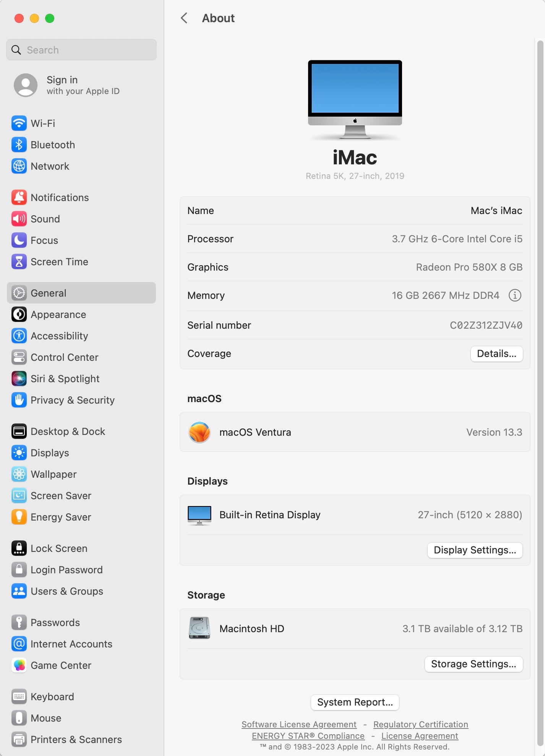This screenshot has width=545, height=756.
Task: Open Regulatory Certification link
Action: tap(421, 724)
